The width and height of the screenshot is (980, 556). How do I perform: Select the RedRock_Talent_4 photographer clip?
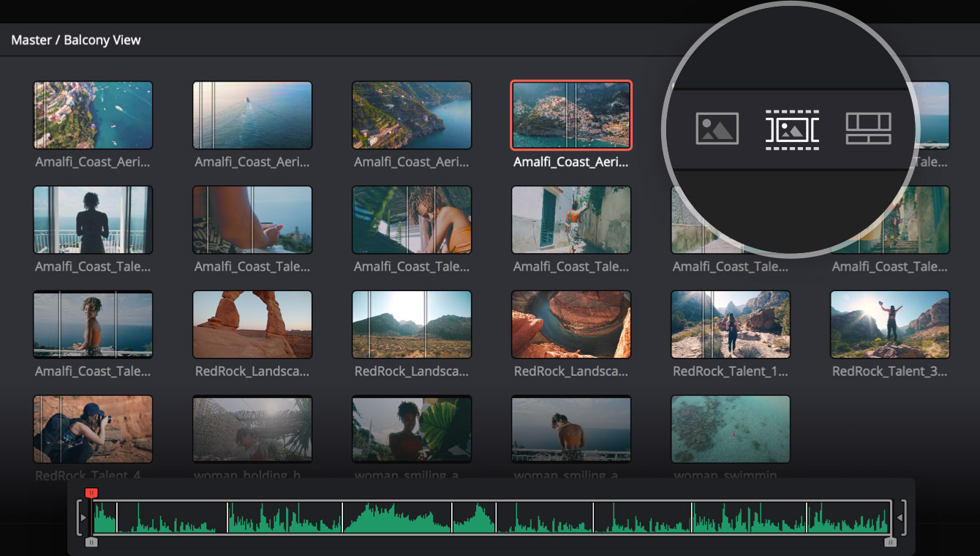click(x=93, y=429)
